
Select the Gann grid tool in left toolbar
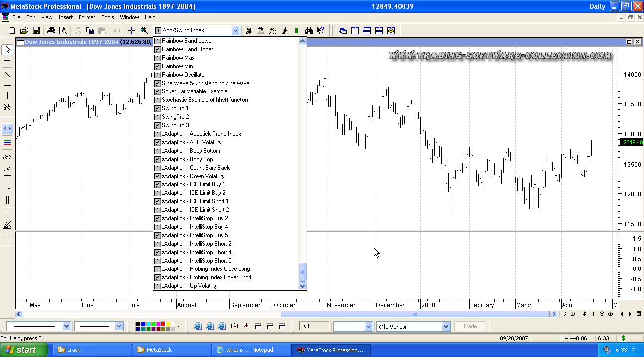7,236
